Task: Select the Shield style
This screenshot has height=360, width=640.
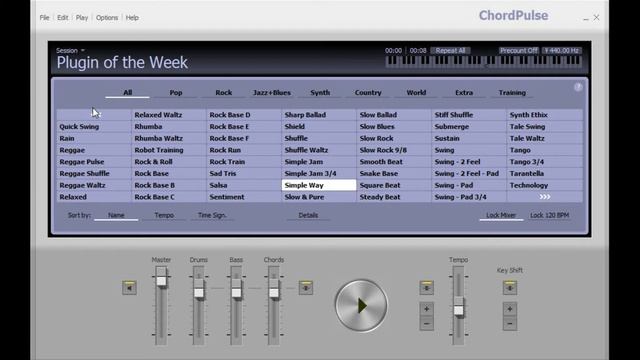Action: point(319,127)
